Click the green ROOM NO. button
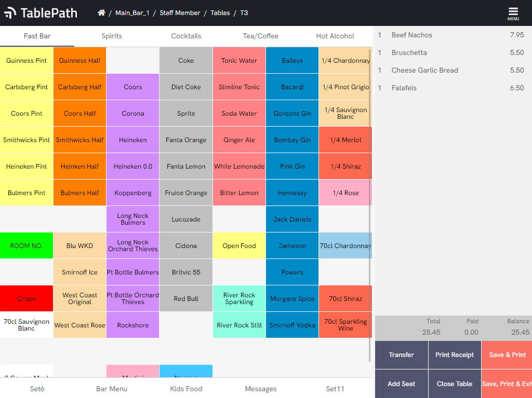 pos(26,245)
